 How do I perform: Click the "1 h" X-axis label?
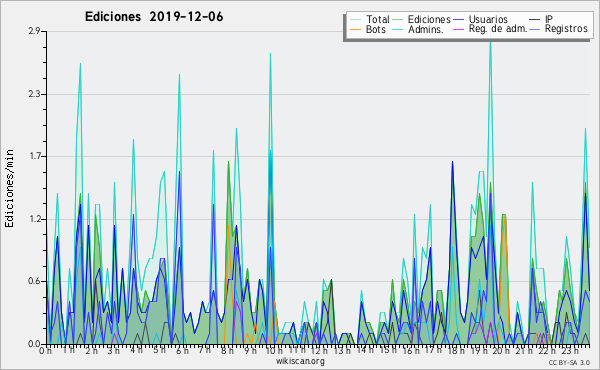click(68, 350)
